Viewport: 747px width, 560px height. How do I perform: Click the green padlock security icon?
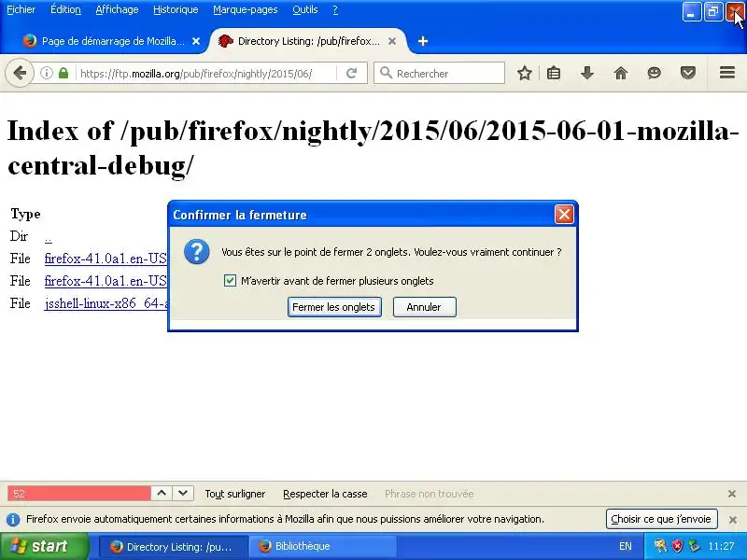[x=63, y=74]
